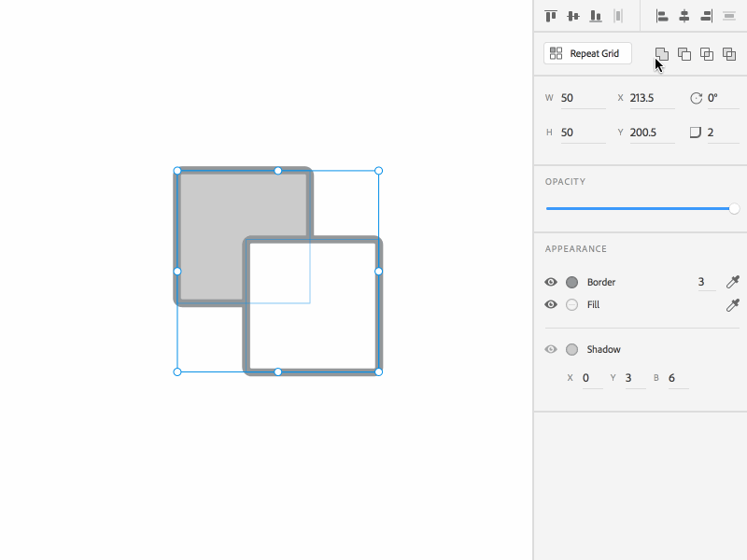Edit the shadow X offset field
This screenshot has height=560, width=747.
(x=592, y=378)
